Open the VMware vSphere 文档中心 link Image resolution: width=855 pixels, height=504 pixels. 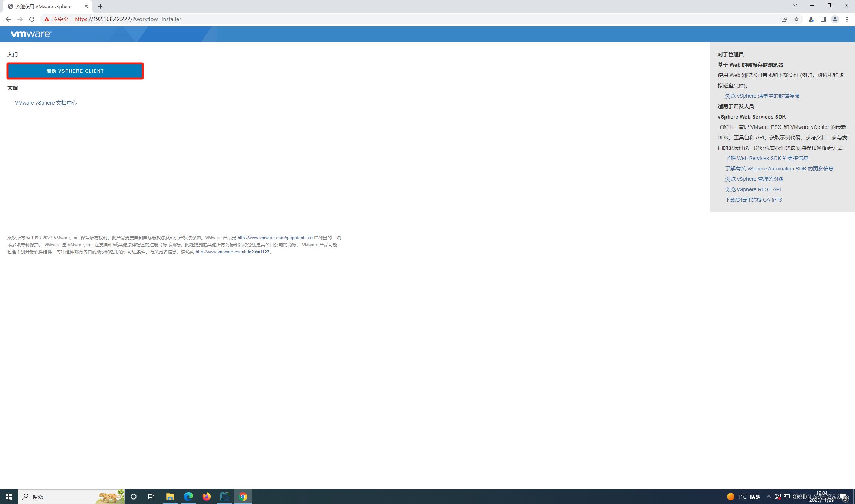pyautogui.click(x=46, y=103)
